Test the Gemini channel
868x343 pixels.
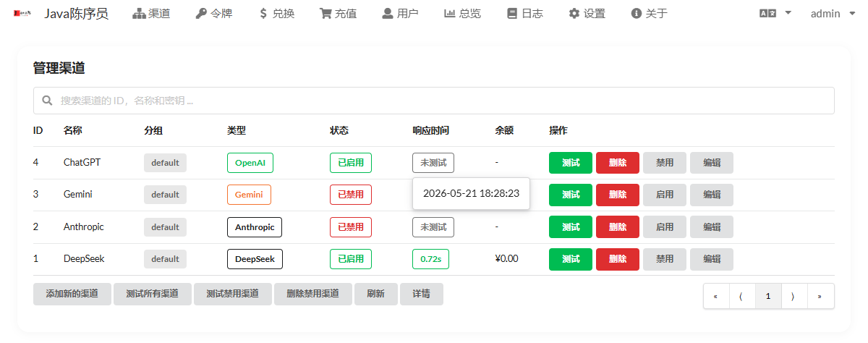[571, 195]
